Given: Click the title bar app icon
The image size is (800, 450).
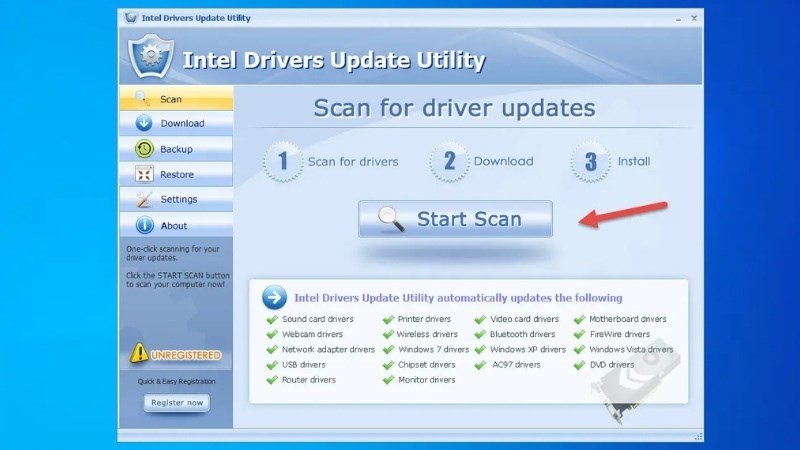Looking at the screenshot, I should coord(131,17).
